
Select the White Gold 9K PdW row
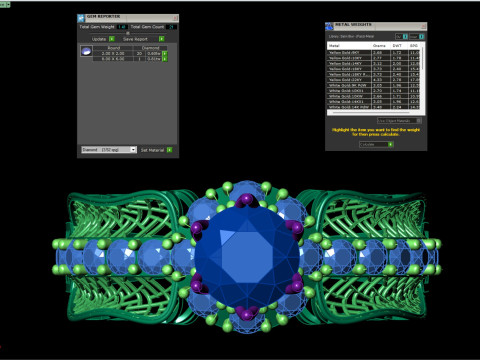(374, 85)
